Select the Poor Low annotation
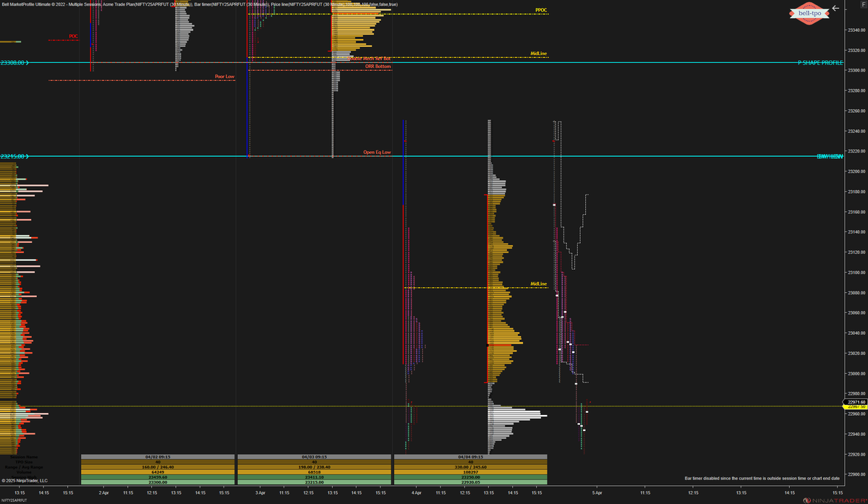Image resolution: width=868 pixels, height=504 pixels. (x=225, y=76)
